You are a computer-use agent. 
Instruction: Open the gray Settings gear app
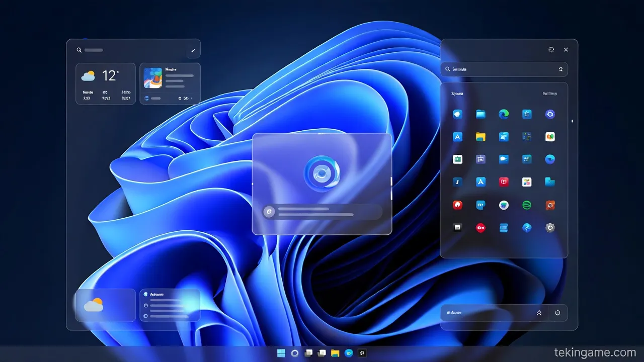550,228
